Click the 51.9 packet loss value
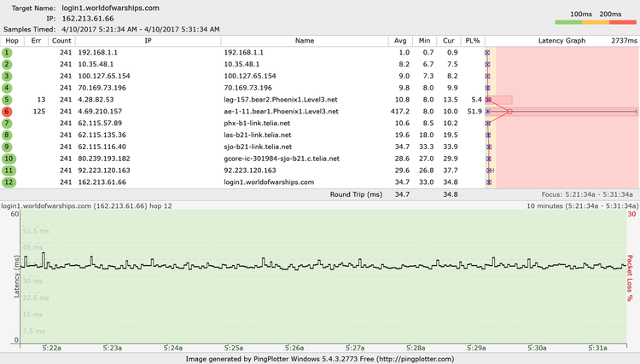 [x=474, y=112]
